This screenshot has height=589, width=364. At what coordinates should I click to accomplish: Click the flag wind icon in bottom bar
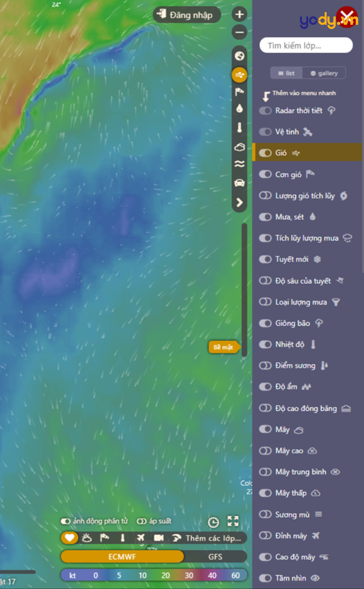(104, 538)
